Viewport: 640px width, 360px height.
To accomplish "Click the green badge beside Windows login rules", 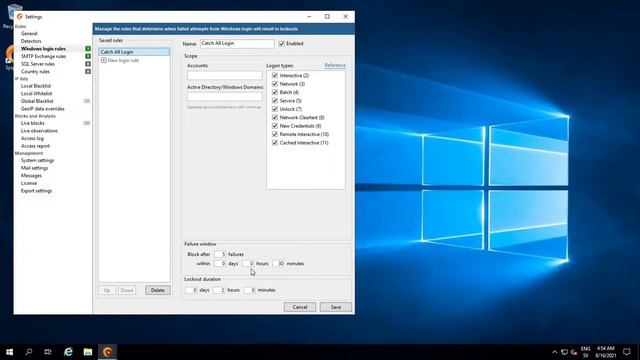I will (88, 49).
